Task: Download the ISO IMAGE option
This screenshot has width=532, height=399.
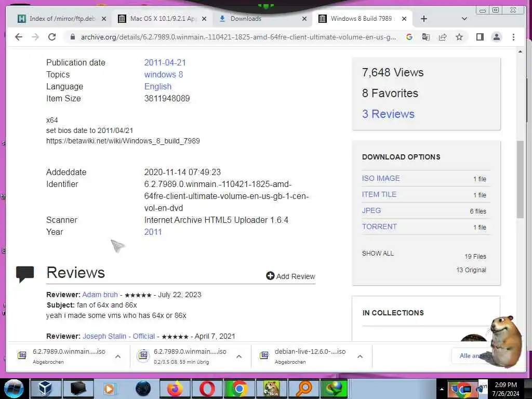Action: (381, 179)
